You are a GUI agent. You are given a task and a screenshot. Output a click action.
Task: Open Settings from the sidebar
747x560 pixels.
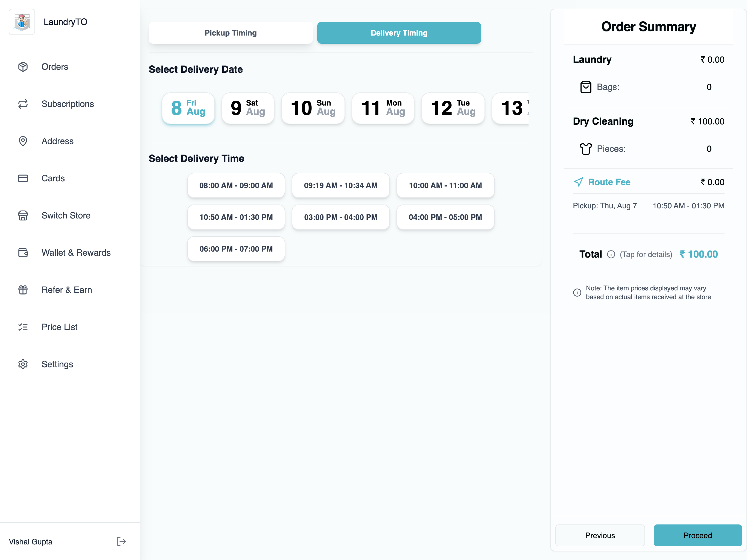70,364
